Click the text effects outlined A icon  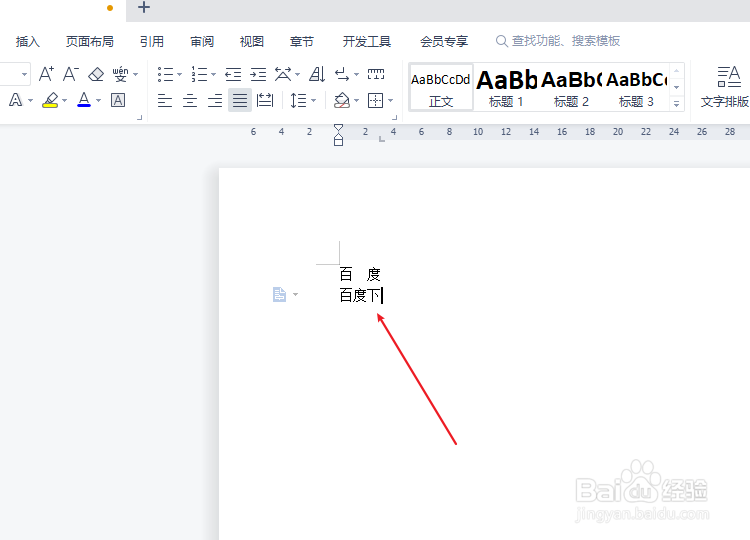coord(16,100)
